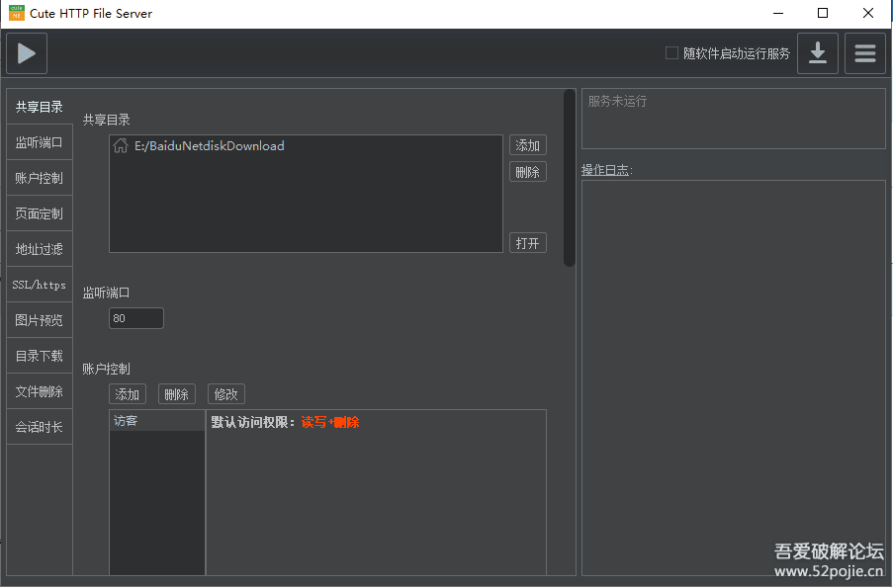
Task: Enable 随软件启动运行服务 checkbox
Action: pos(672,53)
